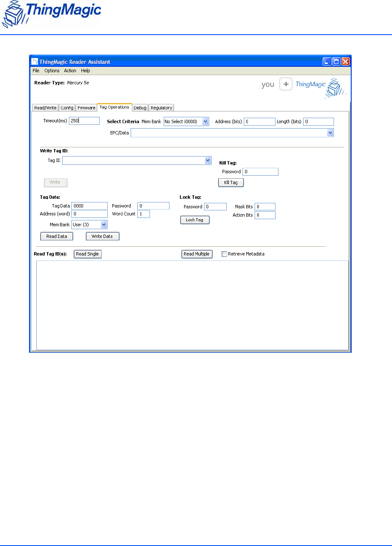Image resolution: width=392 pixels, height=546 pixels.
Task: Open the Select Criteria Mem Bank dropdown
Action: coord(186,121)
